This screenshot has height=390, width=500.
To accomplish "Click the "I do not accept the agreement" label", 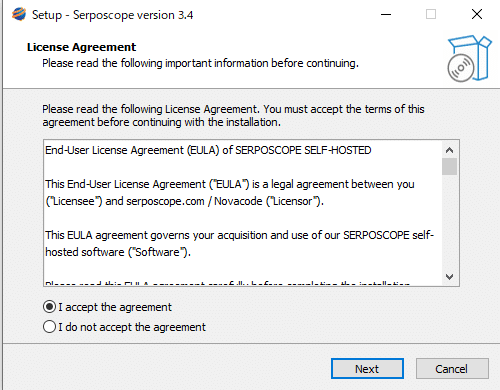I will point(132,327).
